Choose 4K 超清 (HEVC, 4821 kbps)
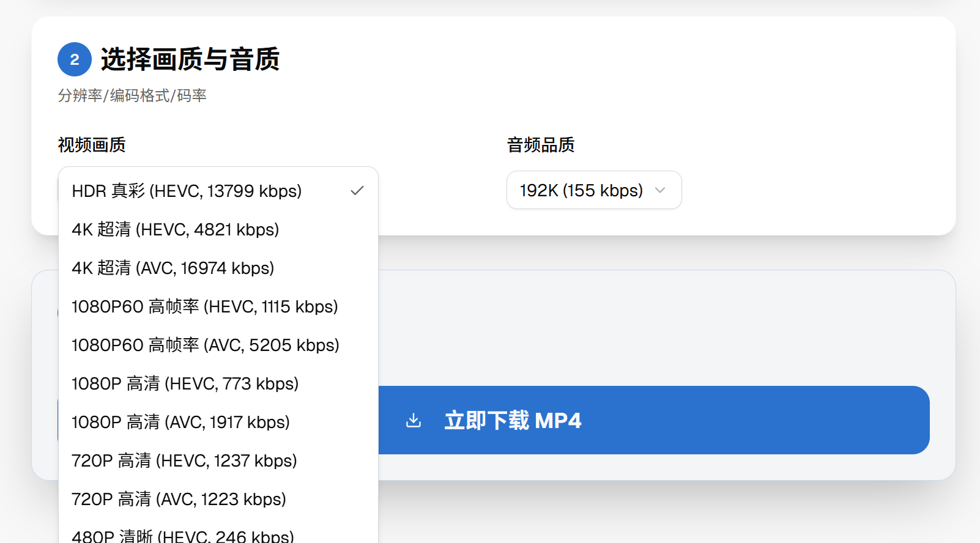This screenshot has width=980, height=543. click(176, 230)
